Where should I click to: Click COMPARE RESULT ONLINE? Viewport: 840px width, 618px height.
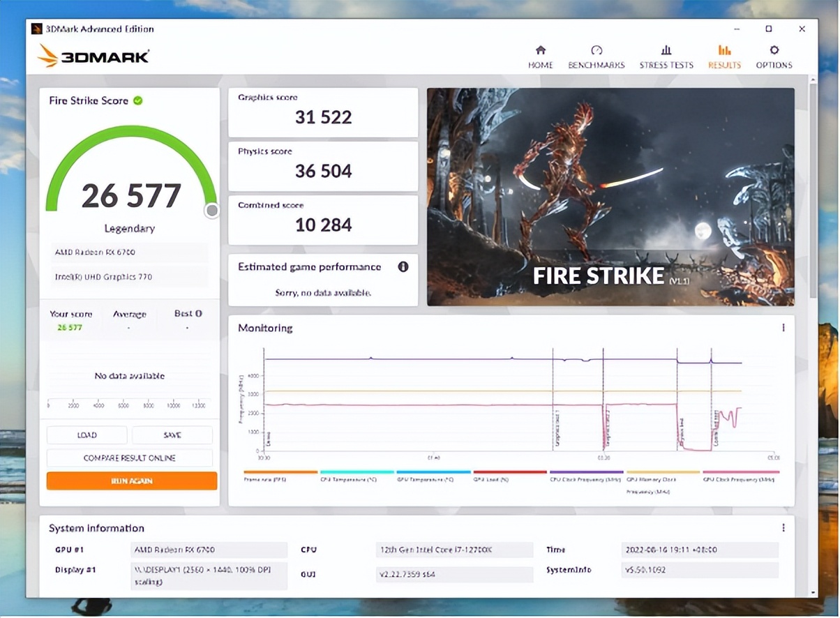coord(130,458)
